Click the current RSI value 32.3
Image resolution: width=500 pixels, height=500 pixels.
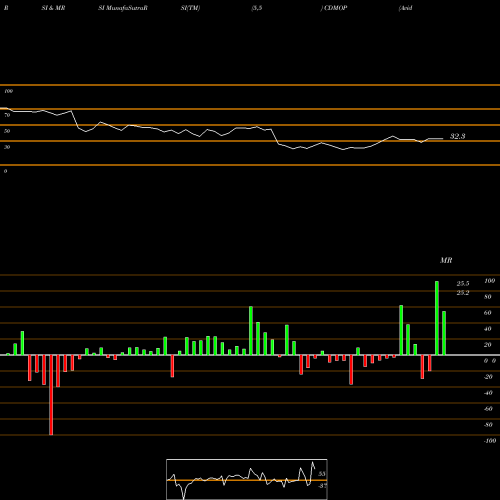[x=457, y=136]
